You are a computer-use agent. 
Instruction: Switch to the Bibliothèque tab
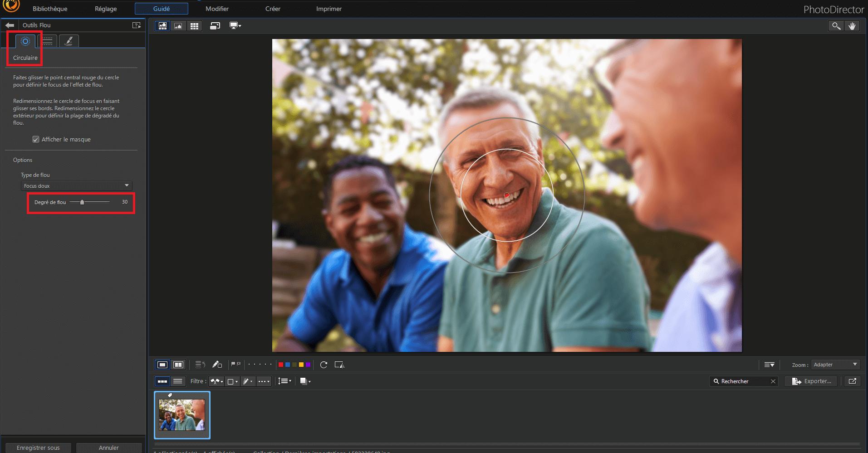(x=49, y=8)
